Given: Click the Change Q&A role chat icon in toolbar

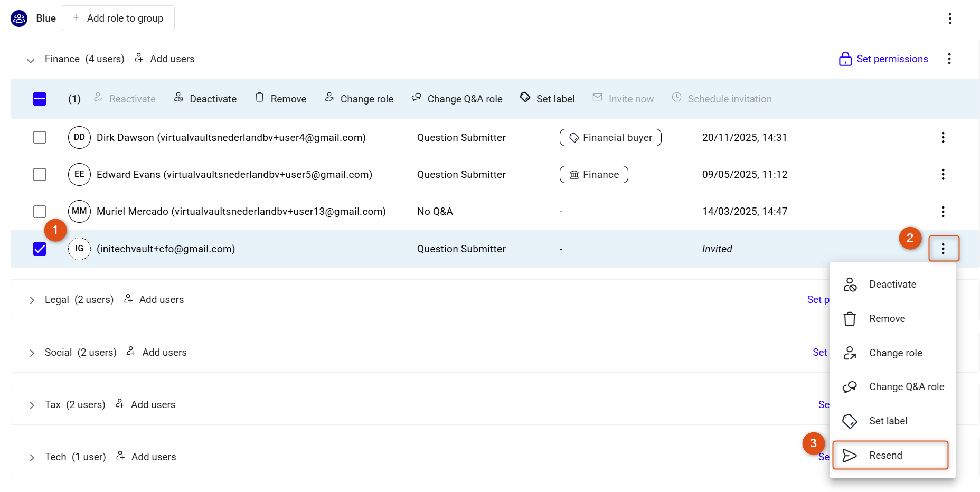Looking at the screenshot, I should 416,98.
